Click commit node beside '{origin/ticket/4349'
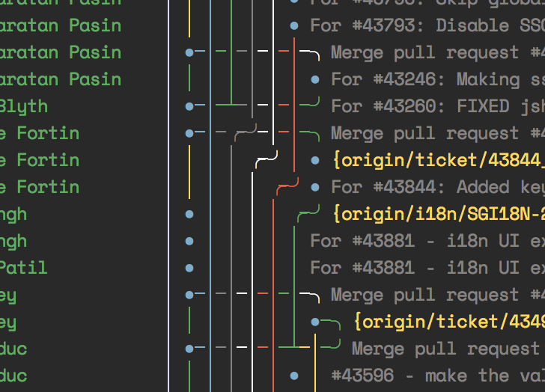545x392 pixels. (x=315, y=322)
